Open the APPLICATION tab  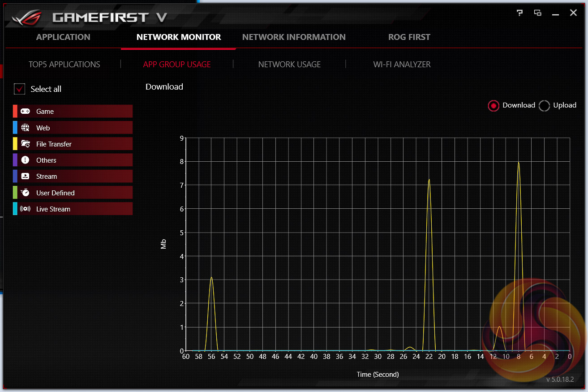(x=63, y=37)
